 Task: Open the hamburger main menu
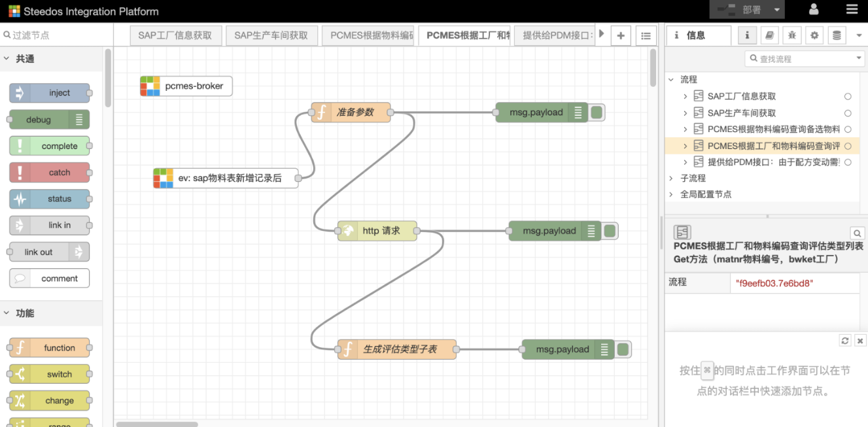(852, 10)
